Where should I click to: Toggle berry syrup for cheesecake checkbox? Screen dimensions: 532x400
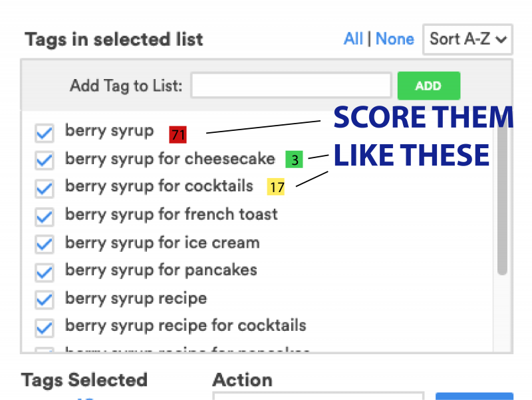point(44,161)
